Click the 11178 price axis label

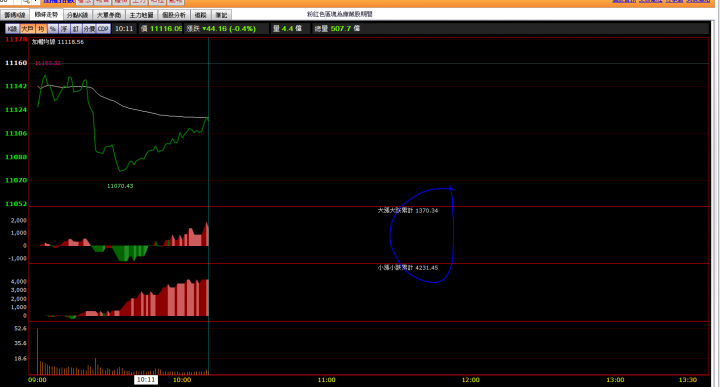pyautogui.click(x=16, y=40)
